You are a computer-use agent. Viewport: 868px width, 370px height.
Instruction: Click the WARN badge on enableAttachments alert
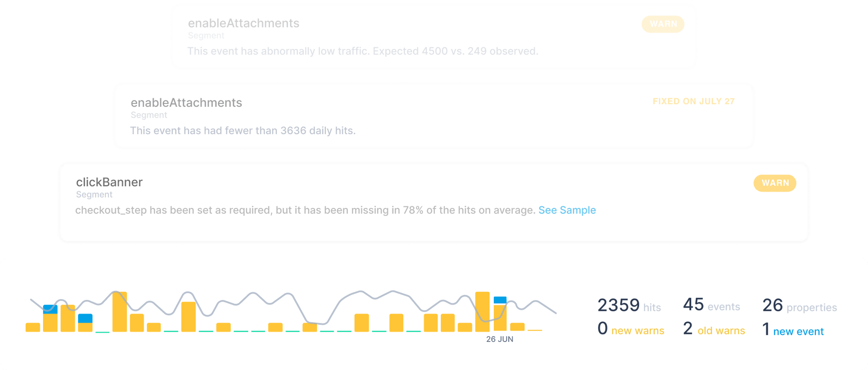tap(662, 24)
